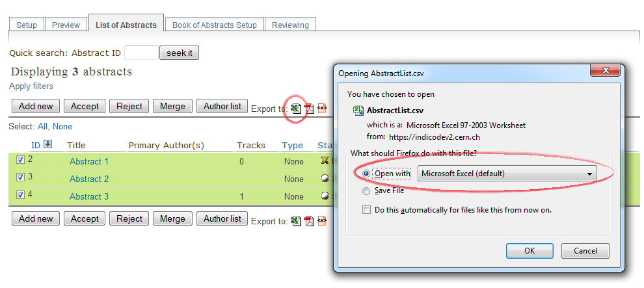Viewport: 644px width, 288px height.
Task: Click the bottom XML export icon
Action: pos(322,221)
